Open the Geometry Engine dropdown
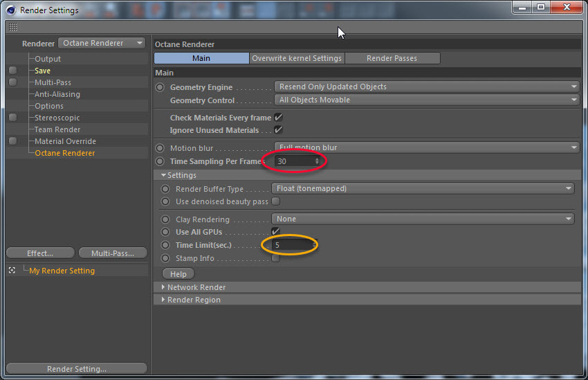The image size is (588, 380). (x=427, y=87)
